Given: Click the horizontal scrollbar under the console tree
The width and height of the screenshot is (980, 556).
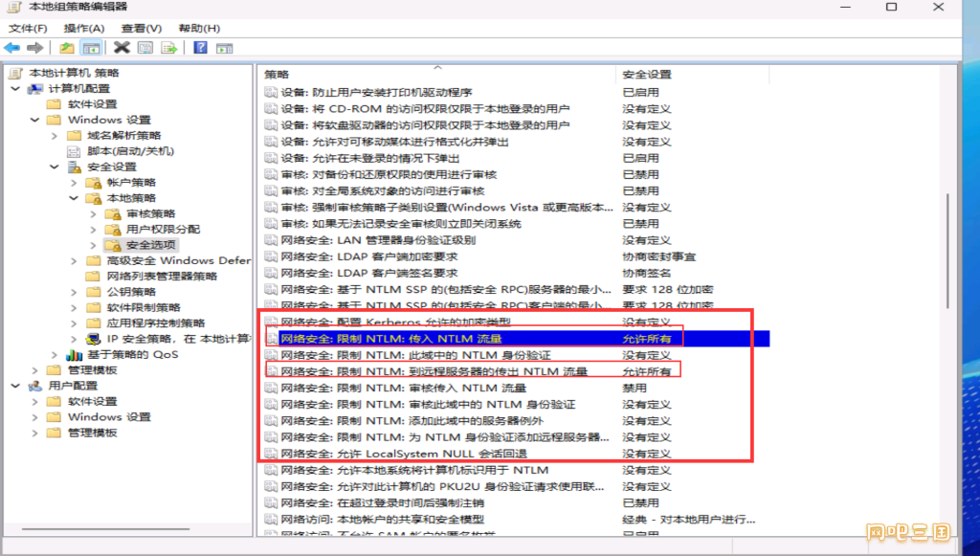Looking at the screenshot, I should coord(105,530).
